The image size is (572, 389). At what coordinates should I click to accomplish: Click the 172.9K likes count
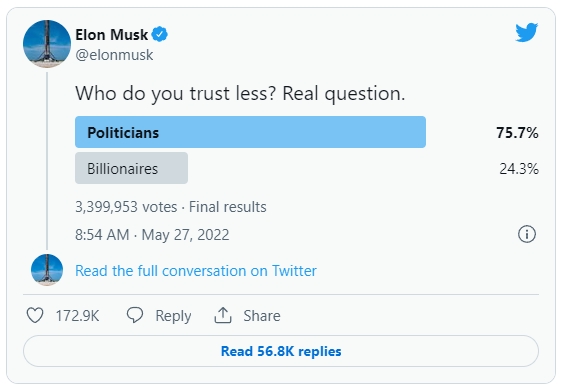pos(77,316)
